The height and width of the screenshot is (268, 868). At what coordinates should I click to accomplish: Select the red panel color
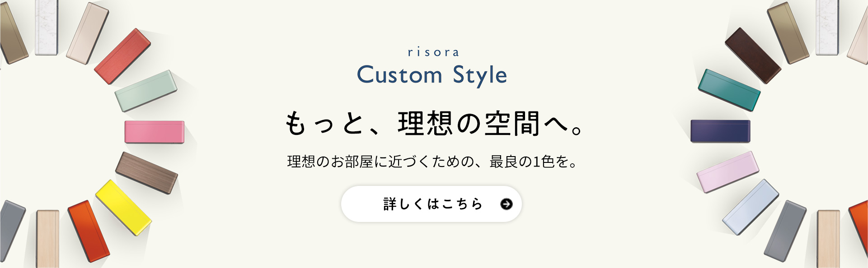122,56
